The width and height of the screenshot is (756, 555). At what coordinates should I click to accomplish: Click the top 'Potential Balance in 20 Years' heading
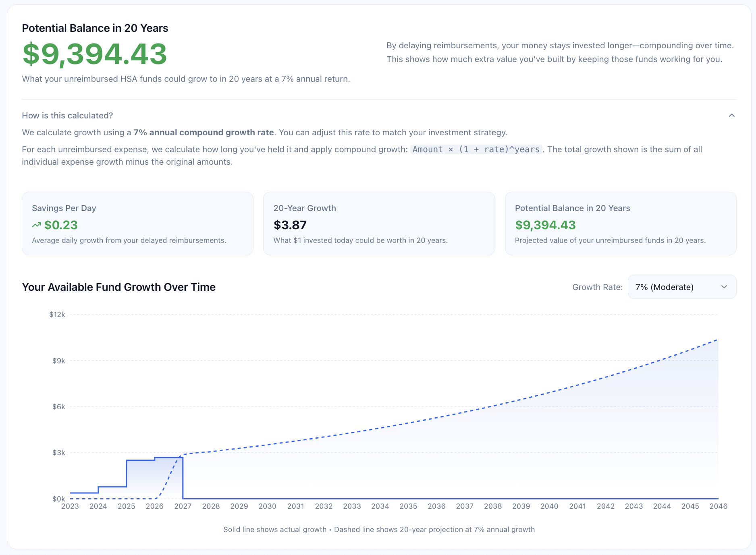95,28
